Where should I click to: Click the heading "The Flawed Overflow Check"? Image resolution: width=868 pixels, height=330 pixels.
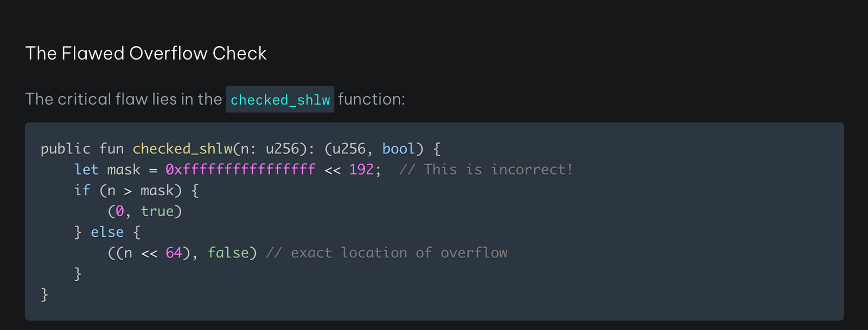coord(146,53)
